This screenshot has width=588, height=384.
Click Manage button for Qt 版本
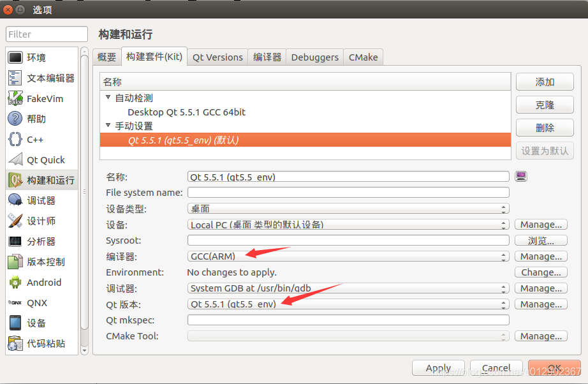click(541, 304)
